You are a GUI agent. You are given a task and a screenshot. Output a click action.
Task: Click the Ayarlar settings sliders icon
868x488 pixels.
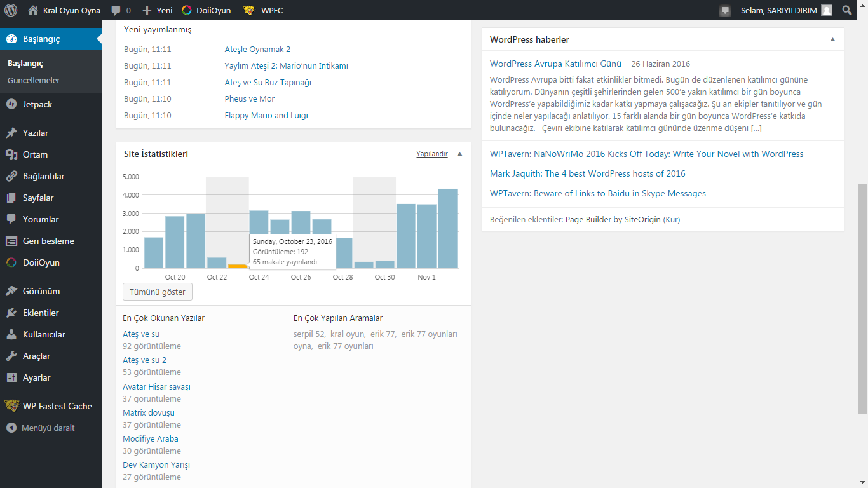11,377
